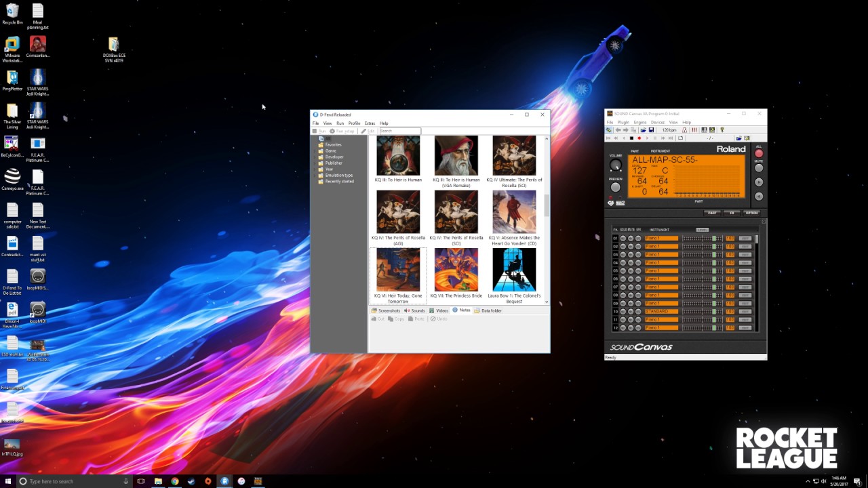
Task: Switch to the Screenshots tab
Action: pos(385,310)
